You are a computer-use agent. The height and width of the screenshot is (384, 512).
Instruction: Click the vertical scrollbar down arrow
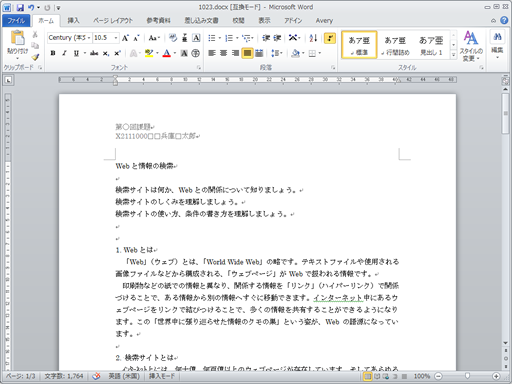[x=506, y=343]
